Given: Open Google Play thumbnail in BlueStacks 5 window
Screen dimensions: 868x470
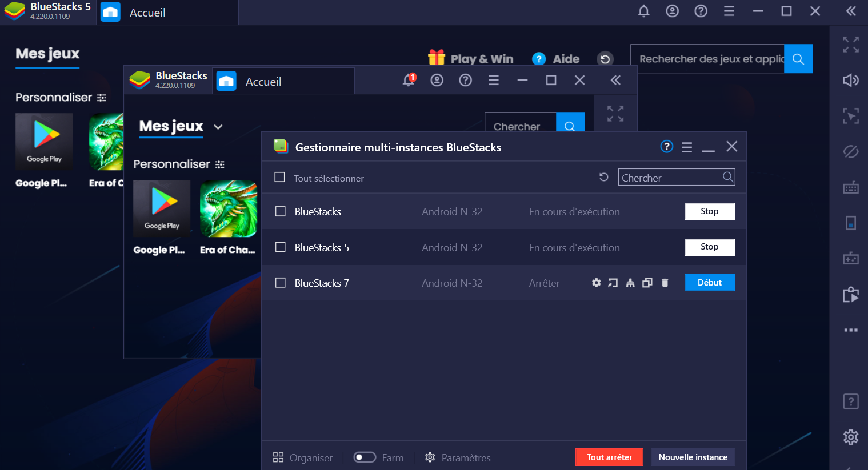Looking at the screenshot, I should pos(44,142).
